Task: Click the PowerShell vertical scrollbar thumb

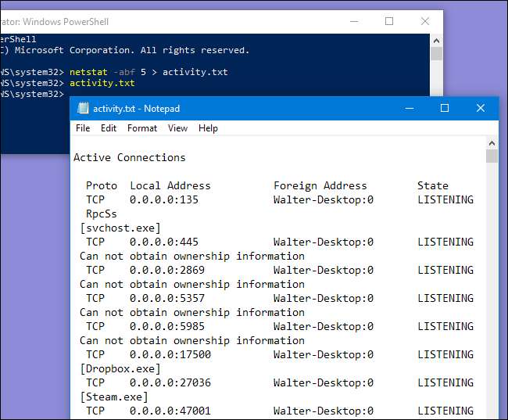Action: pos(436,53)
